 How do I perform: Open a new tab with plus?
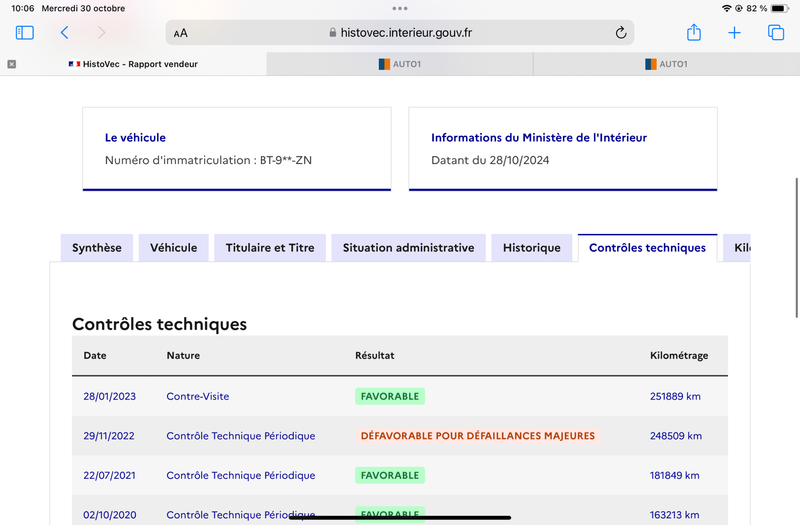tap(734, 33)
